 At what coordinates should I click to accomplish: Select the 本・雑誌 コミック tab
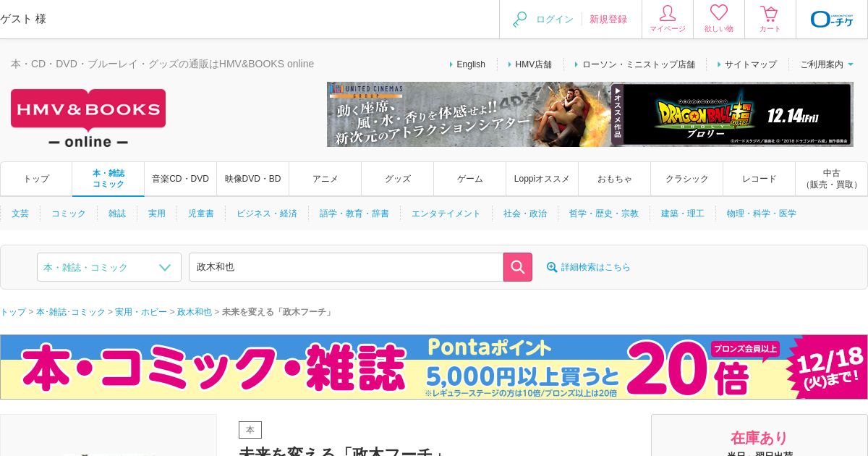(x=109, y=179)
